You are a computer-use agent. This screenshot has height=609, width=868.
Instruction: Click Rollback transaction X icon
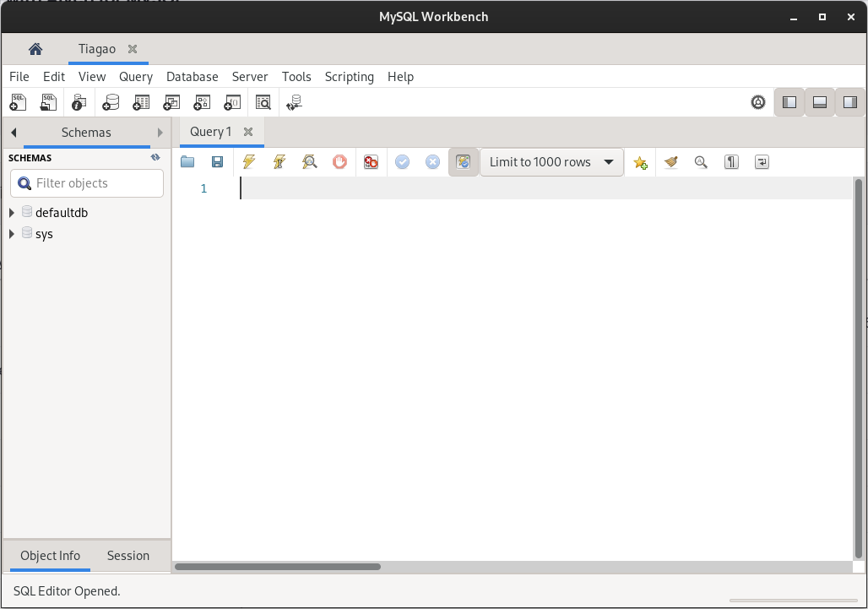pyautogui.click(x=432, y=162)
